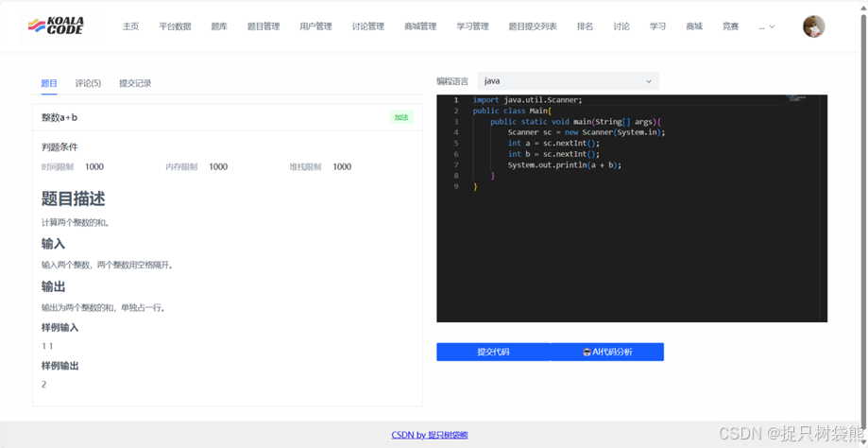This screenshot has height=448, width=868.
Task: Open the CSDN by 捉只树袋熊 link
Action: click(x=430, y=436)
